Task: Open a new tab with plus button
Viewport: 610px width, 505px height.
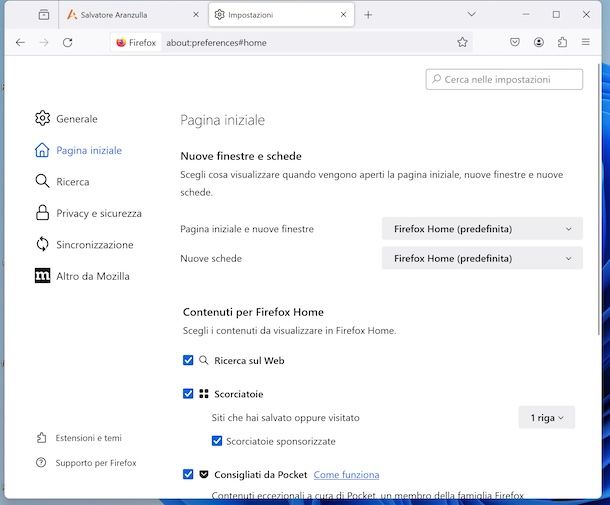Action: coord(368,15)
